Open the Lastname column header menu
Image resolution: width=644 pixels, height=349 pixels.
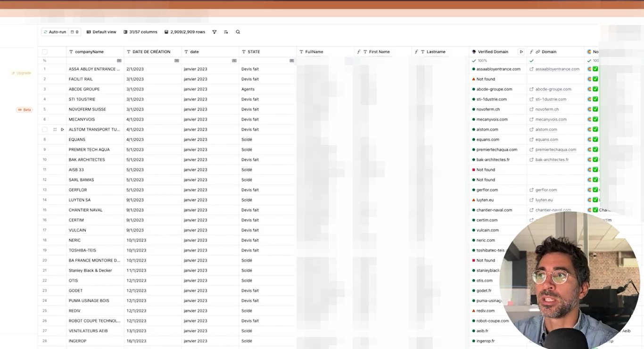[440, 52]
